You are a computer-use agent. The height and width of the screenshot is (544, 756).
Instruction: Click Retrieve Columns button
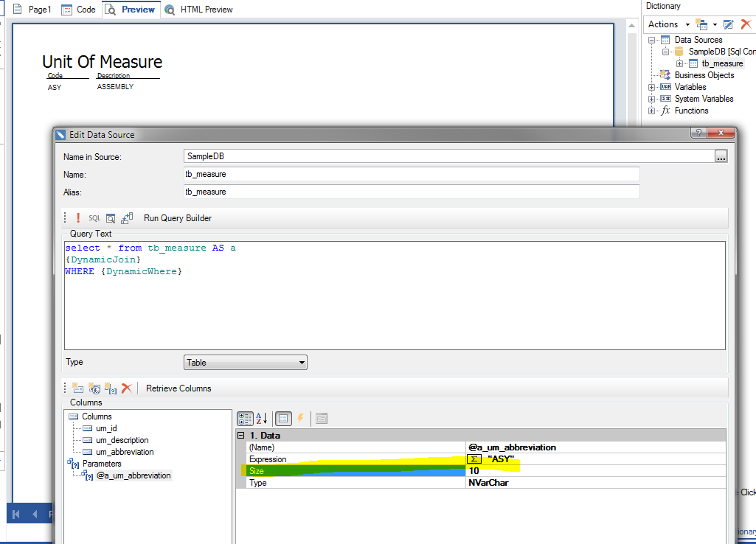tap(178, 388)
